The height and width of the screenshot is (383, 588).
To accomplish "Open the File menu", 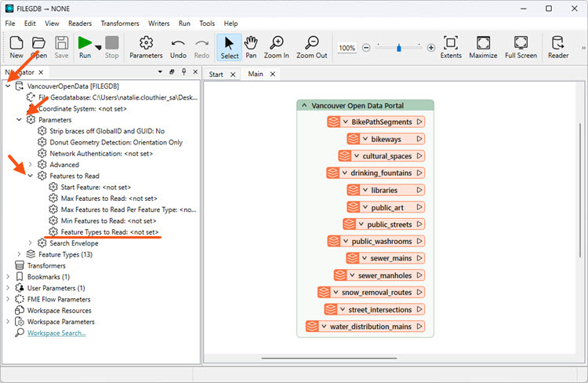I will [x=10, y=24].
